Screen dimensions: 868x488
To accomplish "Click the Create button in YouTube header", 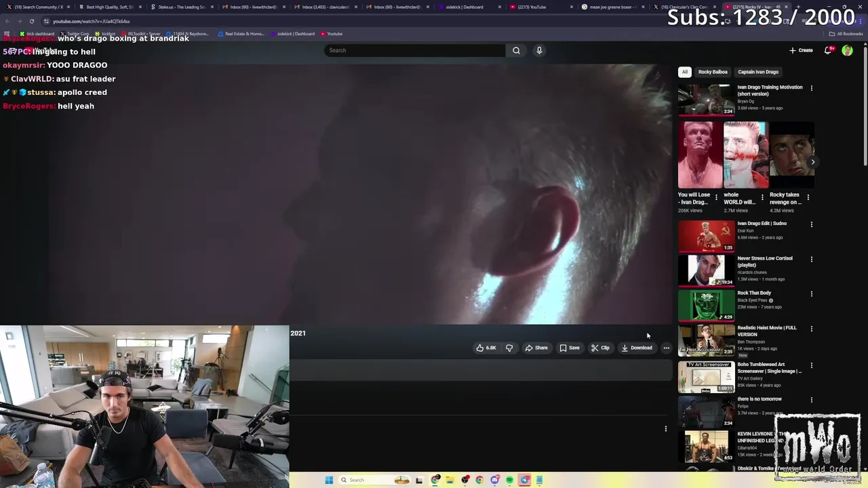I will [801, 50].
